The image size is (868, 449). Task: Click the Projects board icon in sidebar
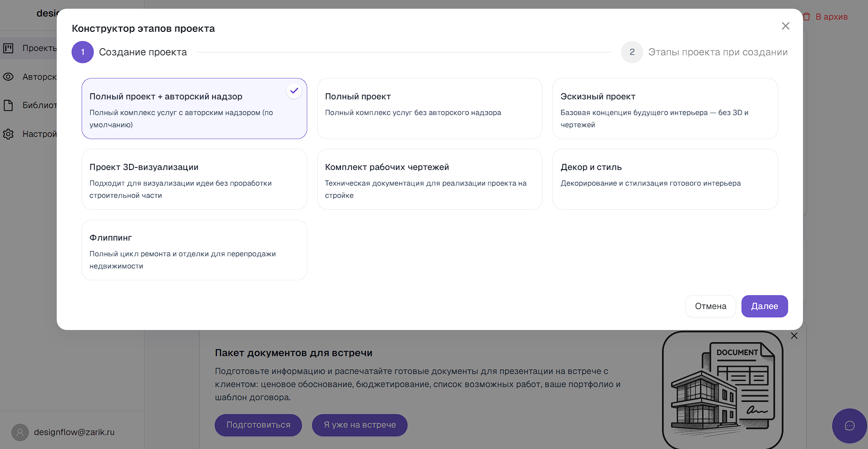[x=8, y=48]
